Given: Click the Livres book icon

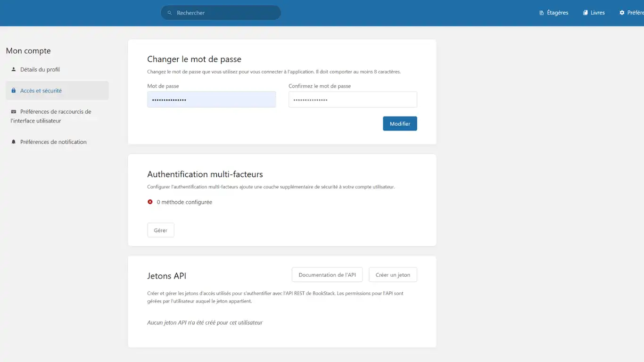Looking at the screenshot, I should click(586, 13).
